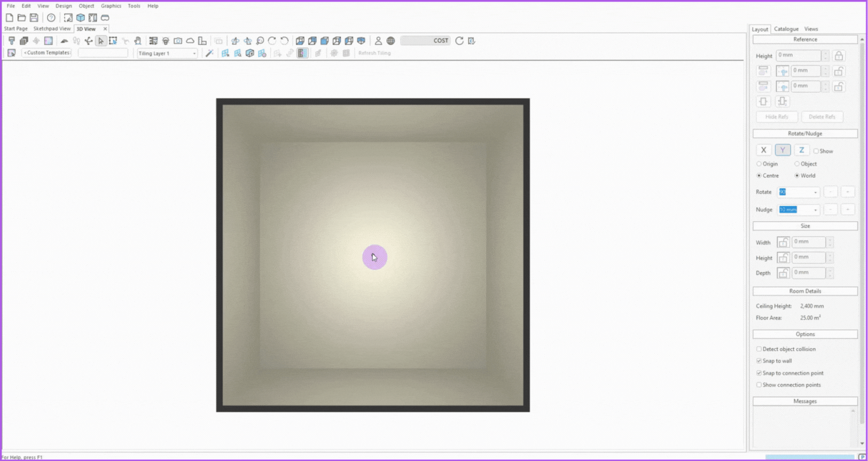Open the Help question mark icon

pos(51,18)
